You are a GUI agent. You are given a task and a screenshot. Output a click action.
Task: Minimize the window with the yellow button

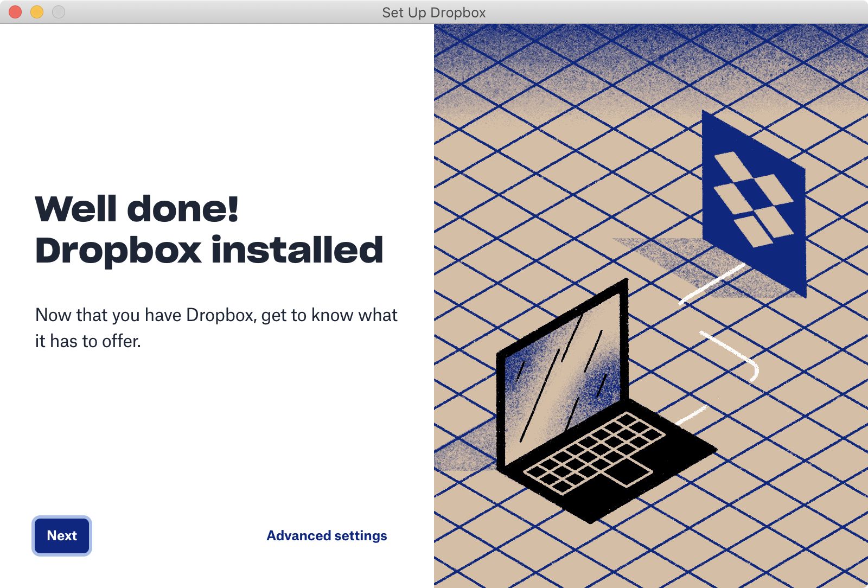click(37, 12)
